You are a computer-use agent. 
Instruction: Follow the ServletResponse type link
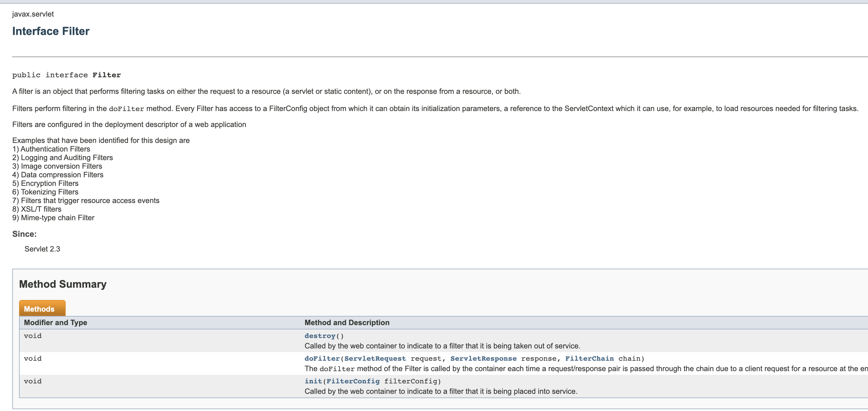tap(483, 359)
